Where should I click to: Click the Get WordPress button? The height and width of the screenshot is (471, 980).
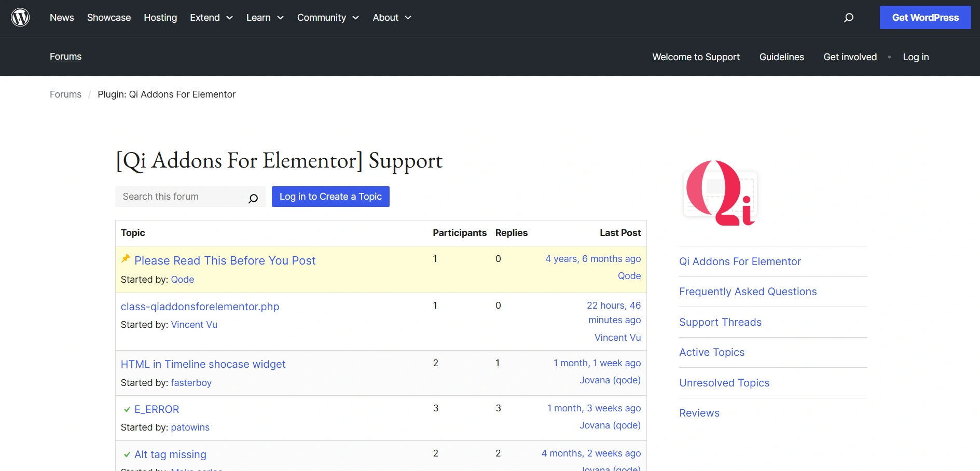point(925,18)
